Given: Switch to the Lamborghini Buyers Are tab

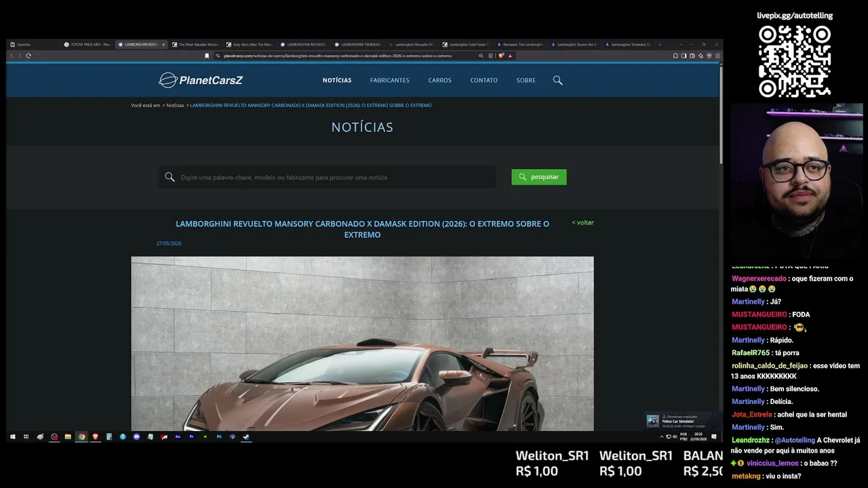Looking at the screenshot, I should pyautogui.click(x=575, y=45).
